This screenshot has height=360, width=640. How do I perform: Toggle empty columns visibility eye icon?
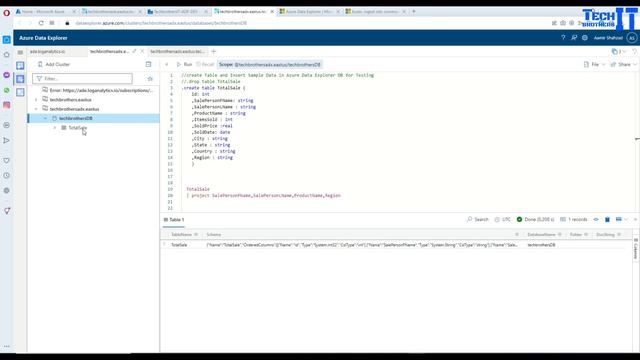(x=596, y=220)
